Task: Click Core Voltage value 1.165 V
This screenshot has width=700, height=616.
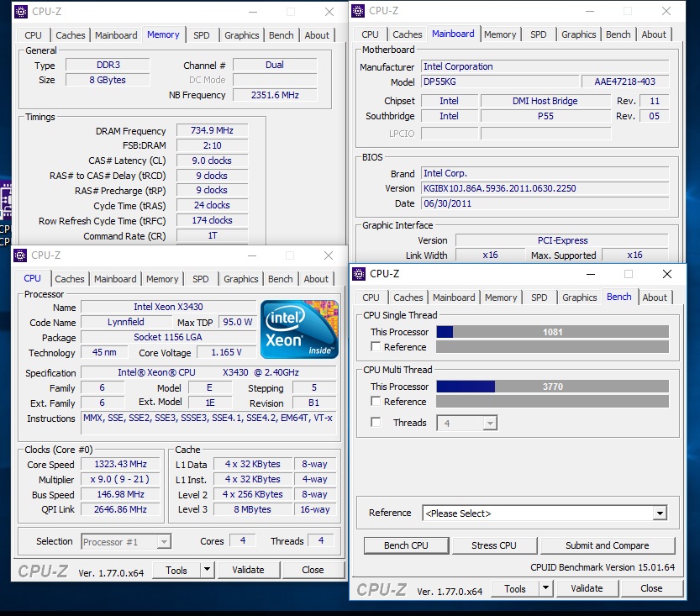Action: click(226, 352)
